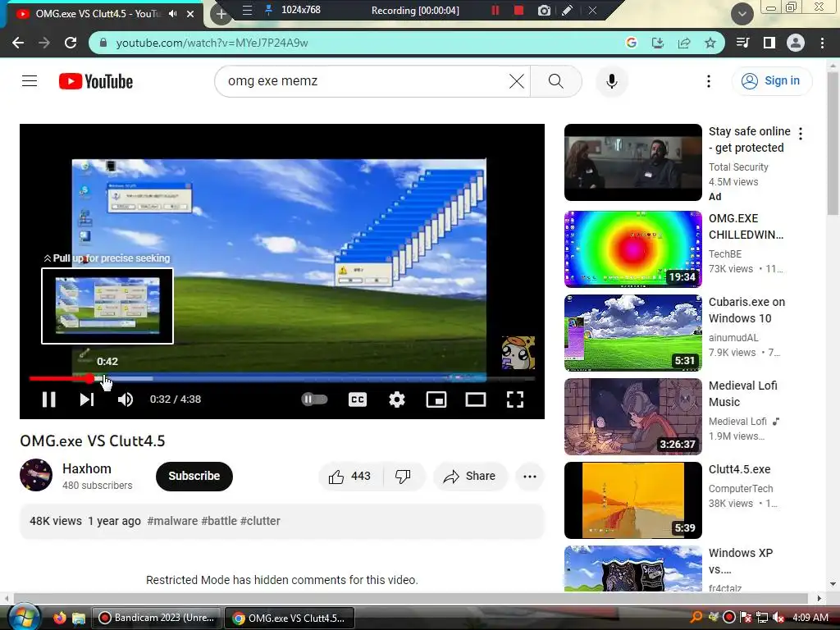The width and height of the screenshot is (840, 630).
Task: Switch to theater mode
Action: click(x=476, y=399)
